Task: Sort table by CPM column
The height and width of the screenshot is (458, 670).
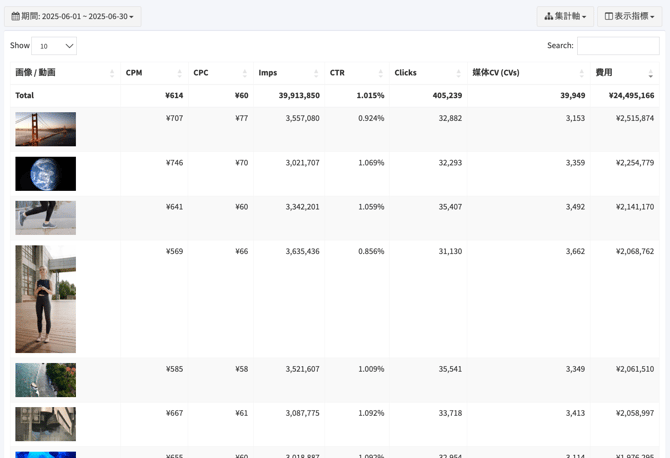Action: [x=154, y=73]
